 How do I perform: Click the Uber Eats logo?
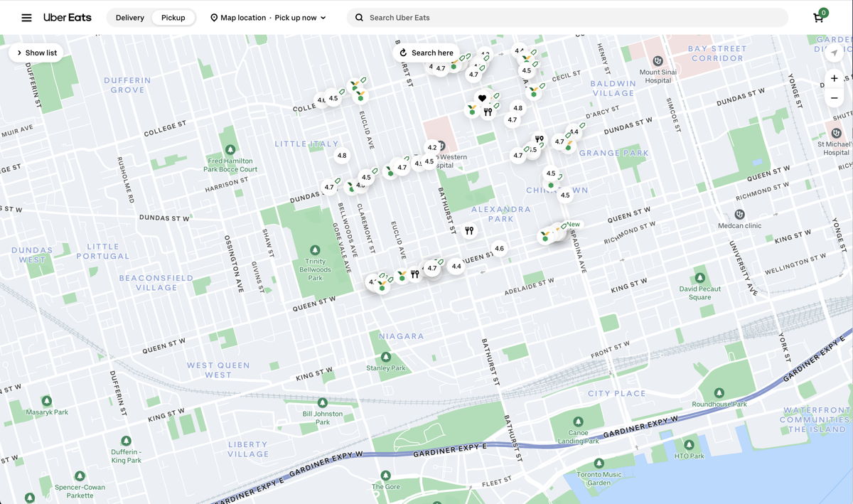point(68,17)
